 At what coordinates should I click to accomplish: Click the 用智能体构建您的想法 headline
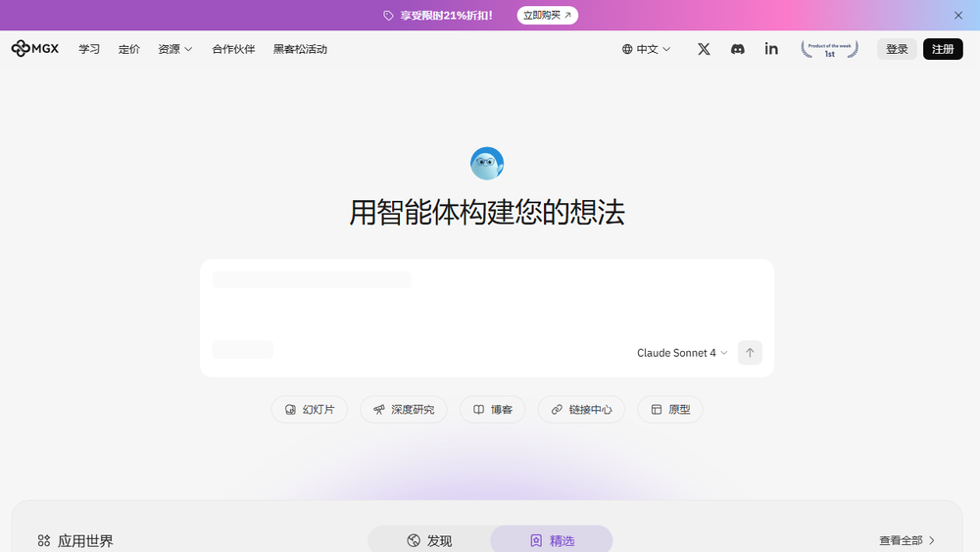(487, 213)
